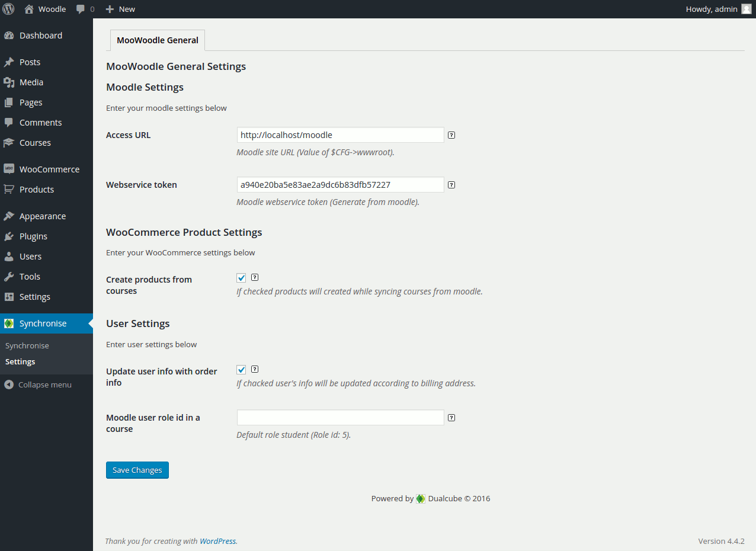Click the admin avatar in top bar
This screenshot has height=551, width=756.
coord(747,9)
